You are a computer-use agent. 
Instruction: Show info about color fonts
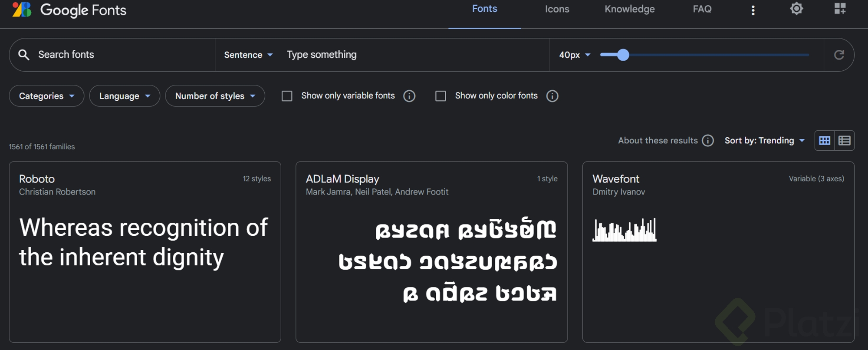point(552,96)
